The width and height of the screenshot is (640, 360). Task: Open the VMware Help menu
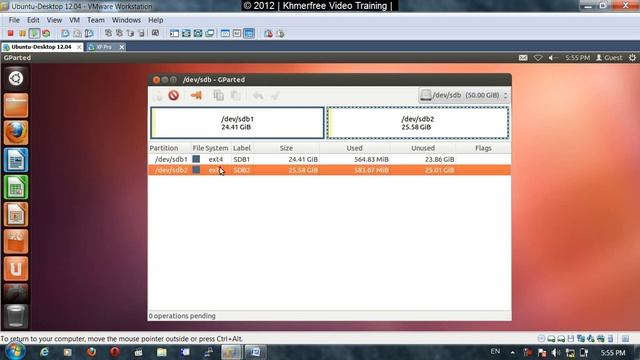coord(156,20)
